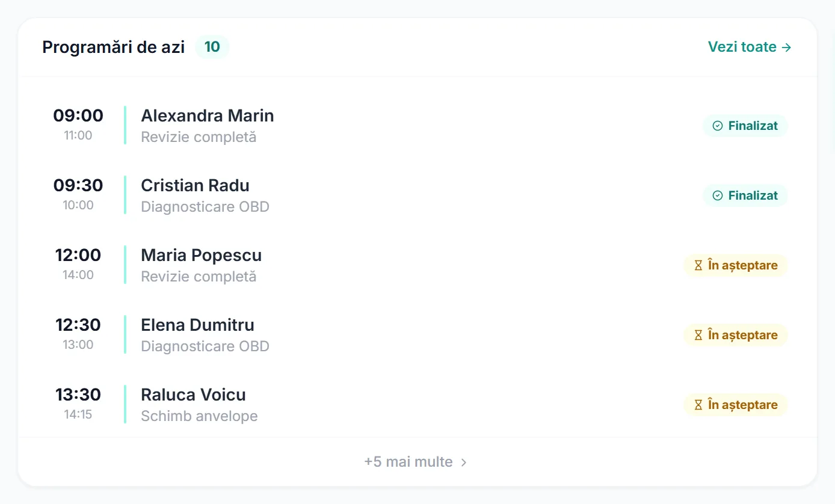Click the Programări de azi heading
The height and width of the screenshot is (504, 835).
(114, 47)
